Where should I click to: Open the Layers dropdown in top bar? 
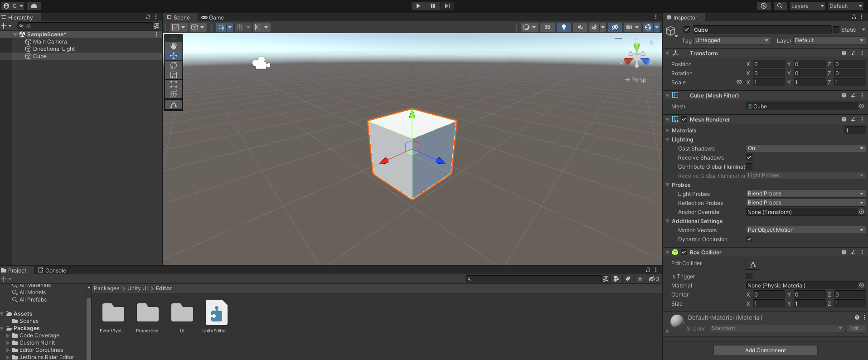click(807, 6)
